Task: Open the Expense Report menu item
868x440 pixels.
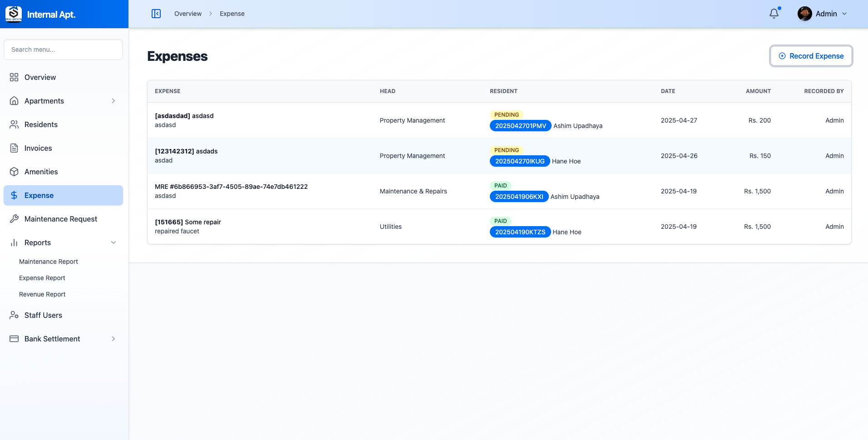Action: [42, 277]
